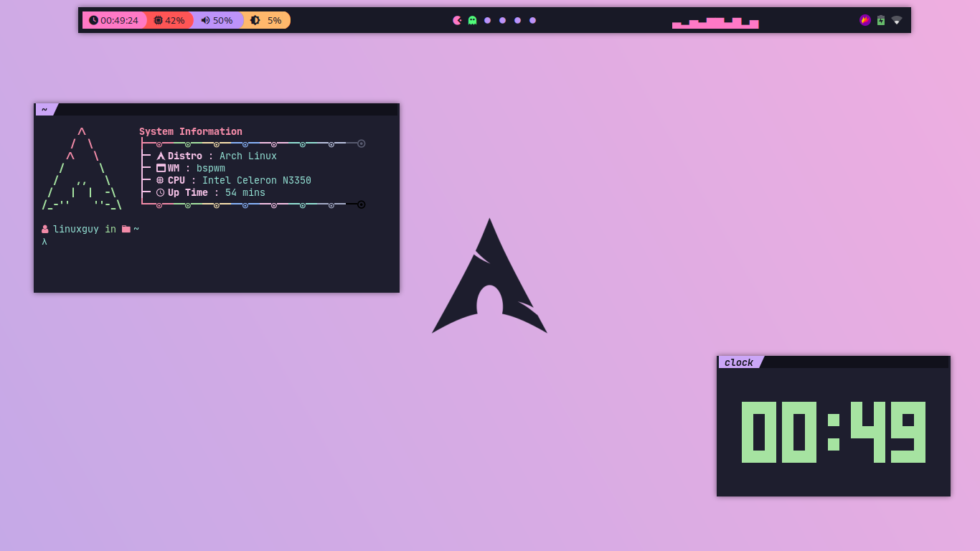Open the clock module showing 00:49:24
Screen dimensions: 980x551
click(113, 20)
